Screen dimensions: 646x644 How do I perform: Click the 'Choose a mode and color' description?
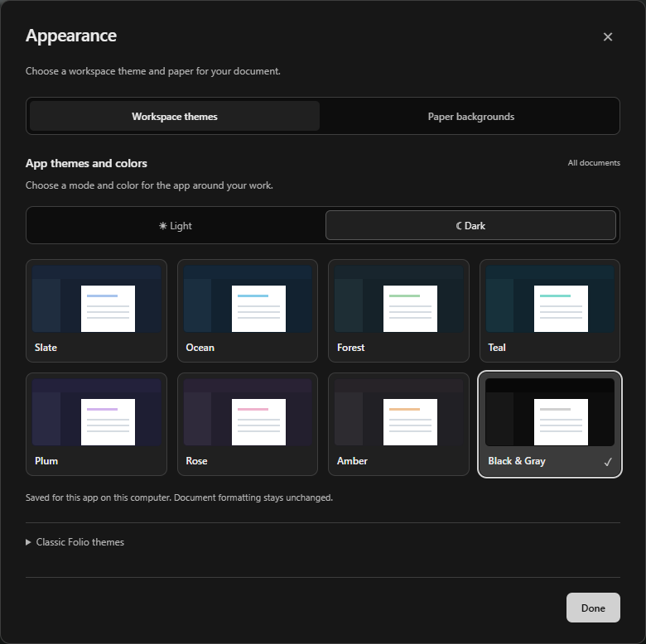149,185
